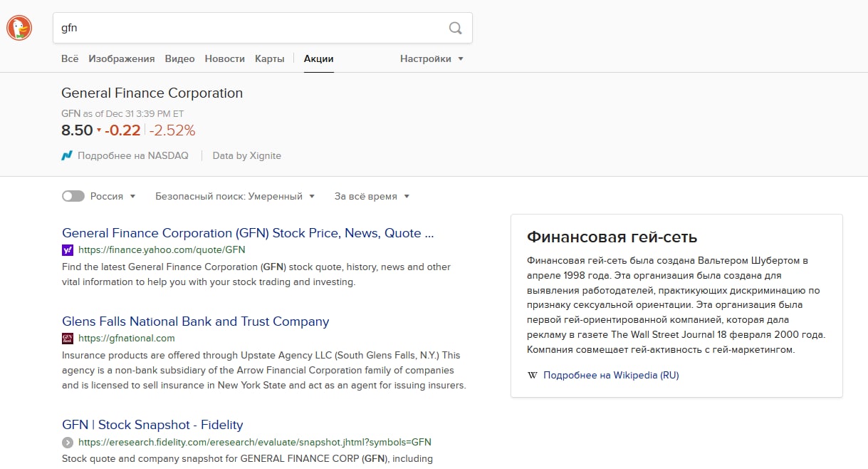This screenshot has height=469, width=868.
Task: Expand the Россия region dropdown
Action: pos(113,196)
